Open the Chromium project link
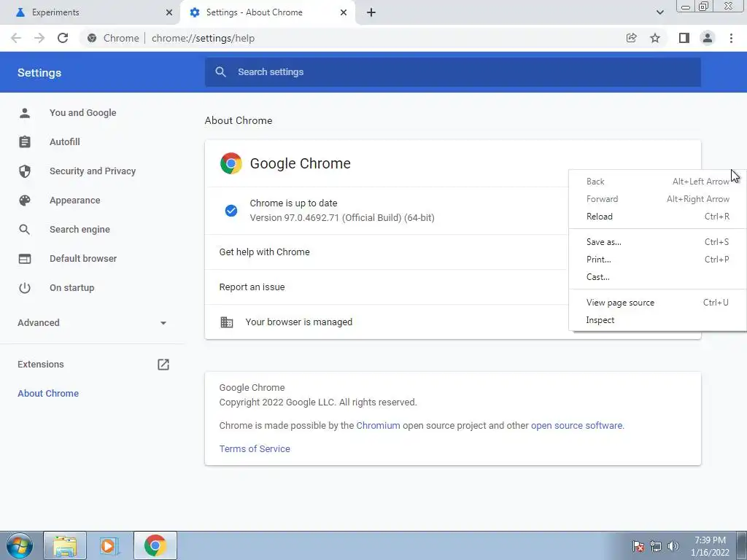Image resolution: width=747 pixels, height=560 pixels. tap(379, 426)
